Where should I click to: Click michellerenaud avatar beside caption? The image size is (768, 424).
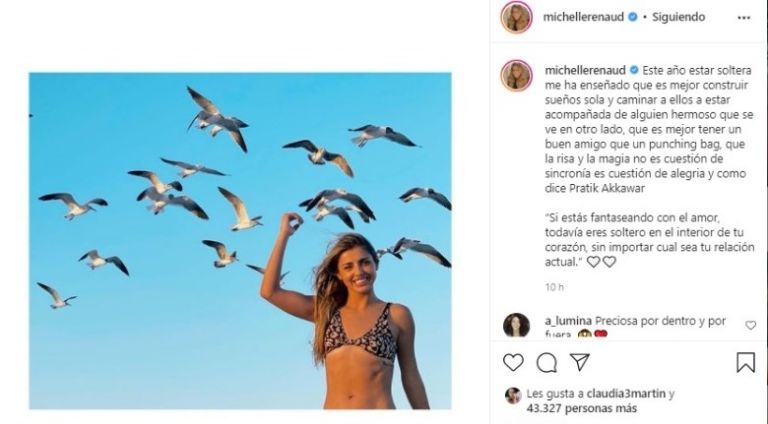click(517, 75)
